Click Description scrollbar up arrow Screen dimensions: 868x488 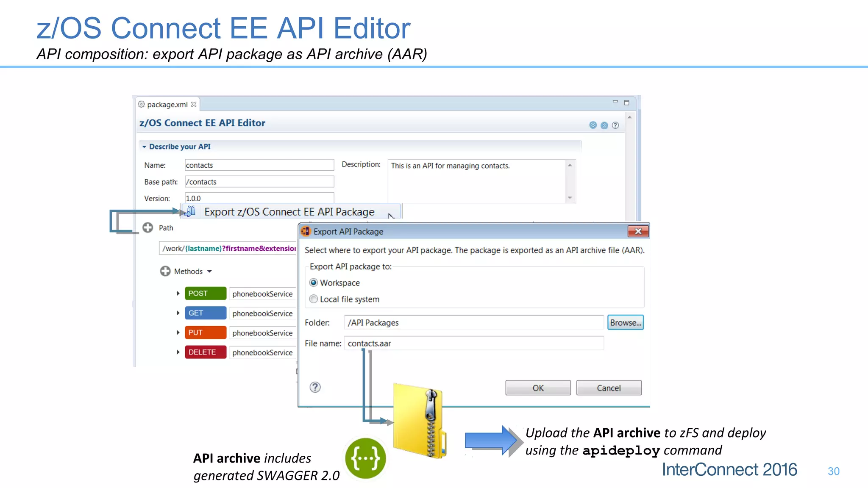(570, 165)
